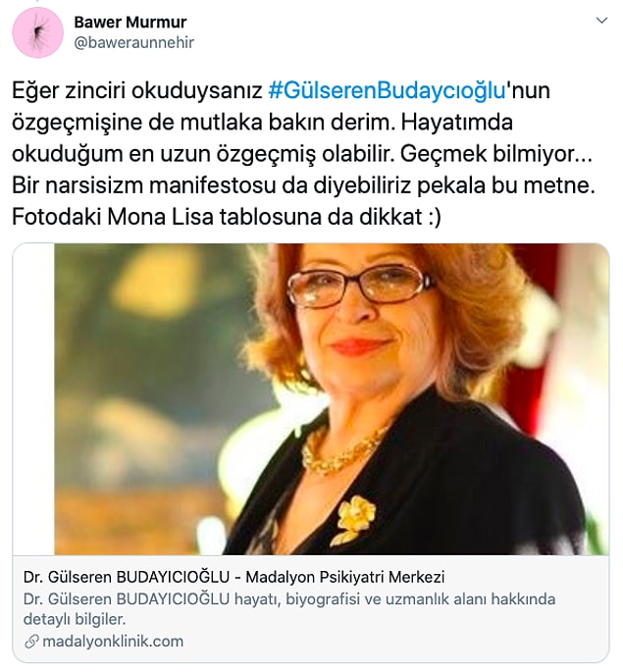The height and width of the screenshot is (672, 623).
Task: Click the Madalyon Psikiyatri Merkezi text
Action: coord(345,577)
